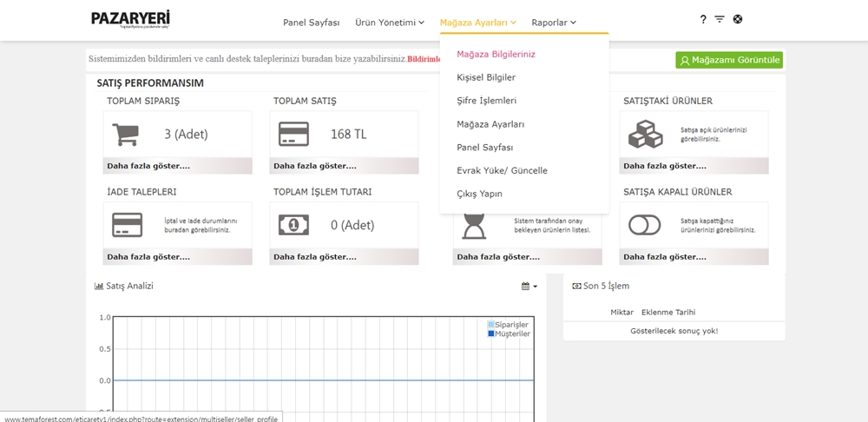The height and width of the screenshot is (422, 868).
Task: Expand the Ürün Yönetimi menu
Action: point(390,23)
